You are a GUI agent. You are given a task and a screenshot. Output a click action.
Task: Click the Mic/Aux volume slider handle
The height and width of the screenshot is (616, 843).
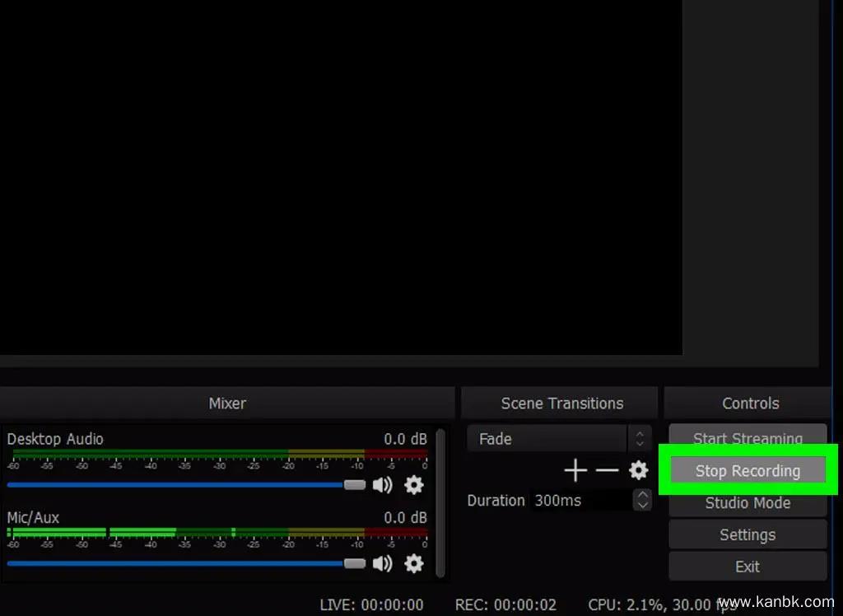click(x=355, y=563)
